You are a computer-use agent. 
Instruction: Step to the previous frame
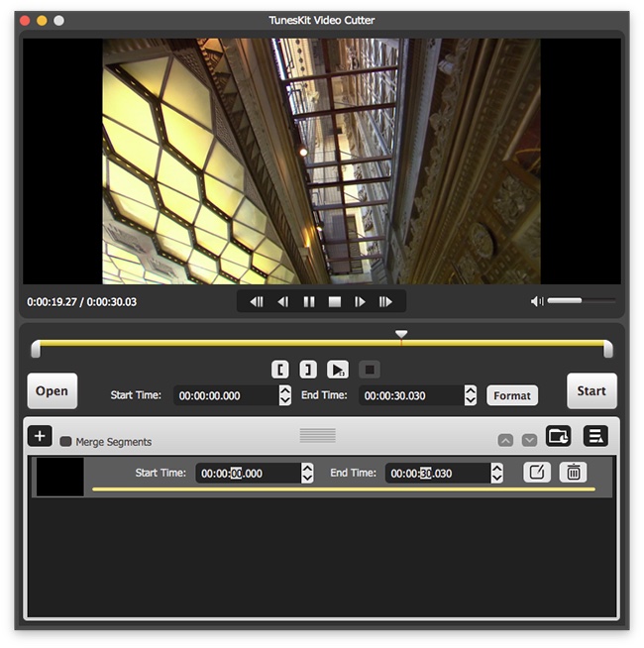click(282, 301)
